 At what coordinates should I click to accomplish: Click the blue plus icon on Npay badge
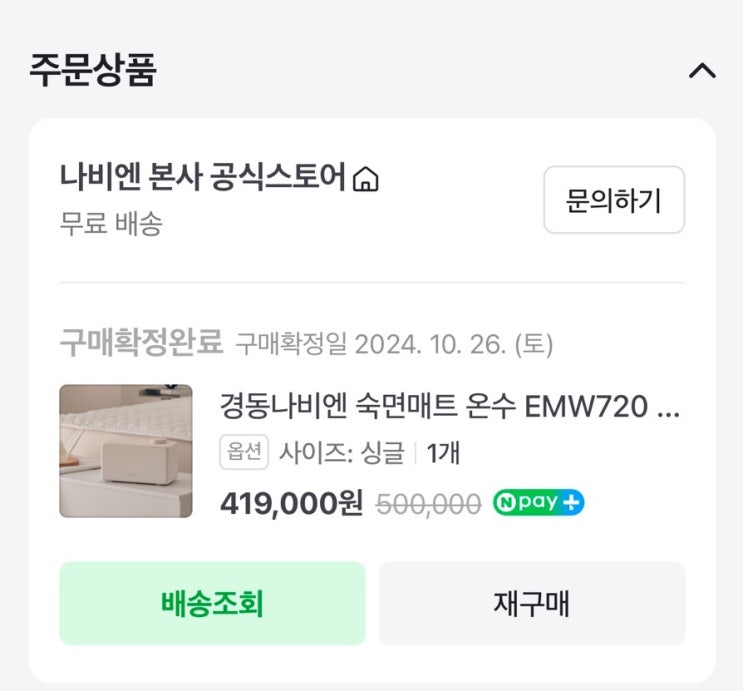pyautogui.click(x=571, y=503)
